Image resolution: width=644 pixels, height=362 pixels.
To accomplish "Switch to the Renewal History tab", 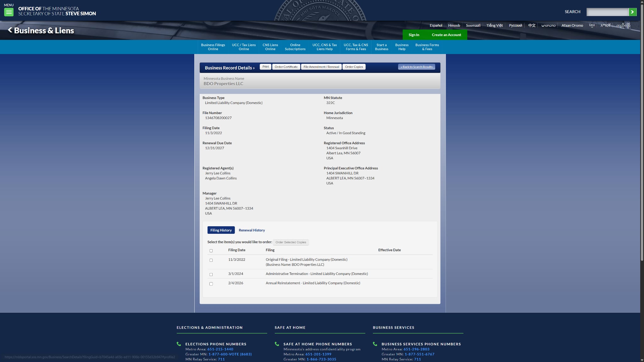I will point(252,230).
